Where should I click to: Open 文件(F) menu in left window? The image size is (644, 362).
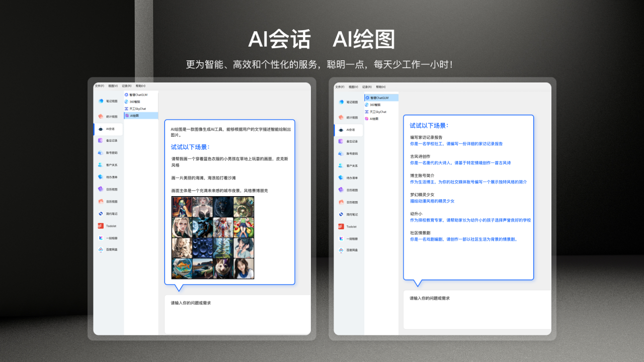click(x=99, y=86)
